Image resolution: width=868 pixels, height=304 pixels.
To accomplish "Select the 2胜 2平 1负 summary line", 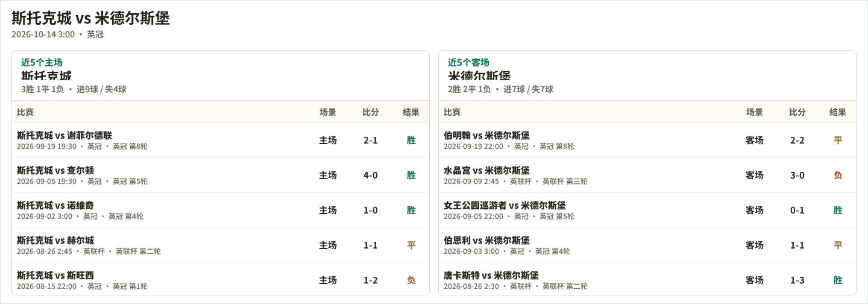I will [x=500, y=89].
